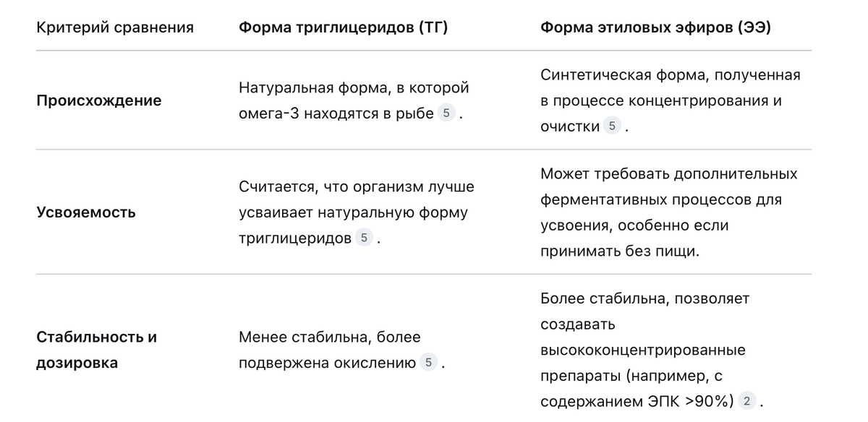Open citation 2 after 'ЭПК >90%)'

[x=746, y=401]
